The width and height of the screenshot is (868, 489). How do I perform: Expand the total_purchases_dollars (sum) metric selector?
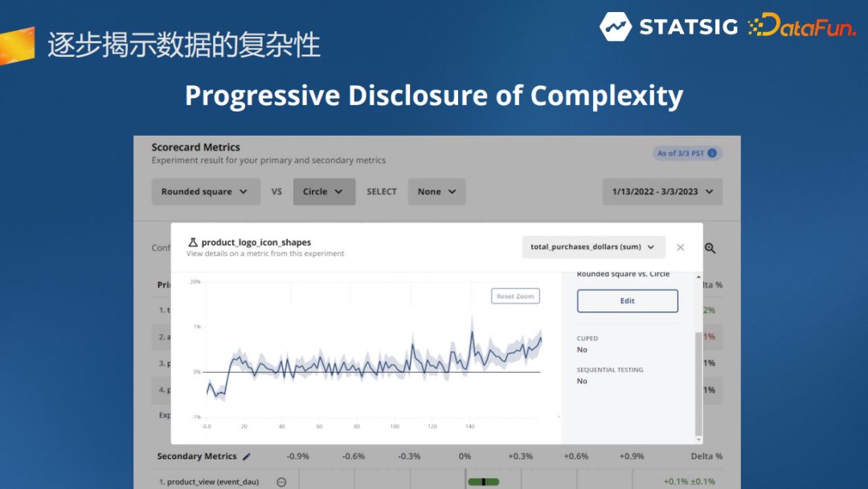tap(593, 247)
